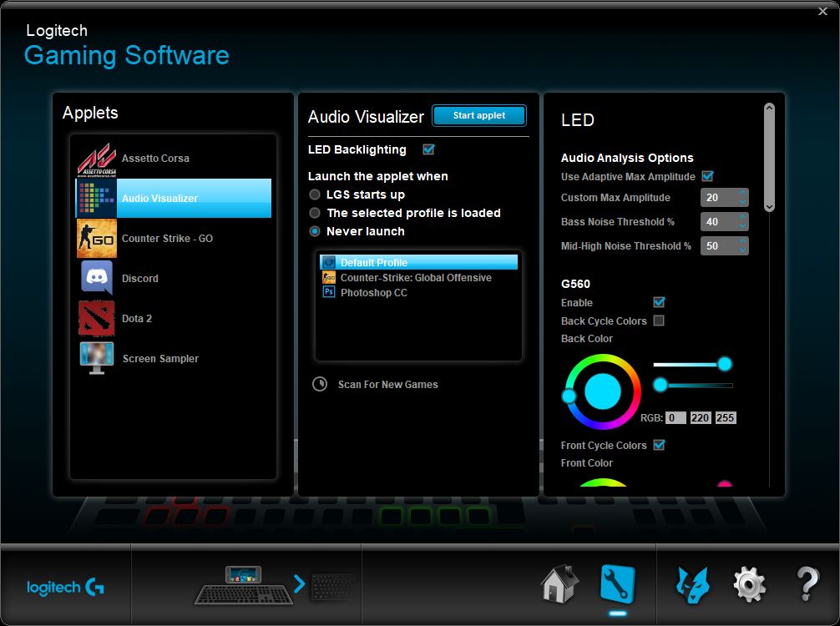Open the blue wolf-head Overwolf icon
840x626 pixels.
pos(692,585)
